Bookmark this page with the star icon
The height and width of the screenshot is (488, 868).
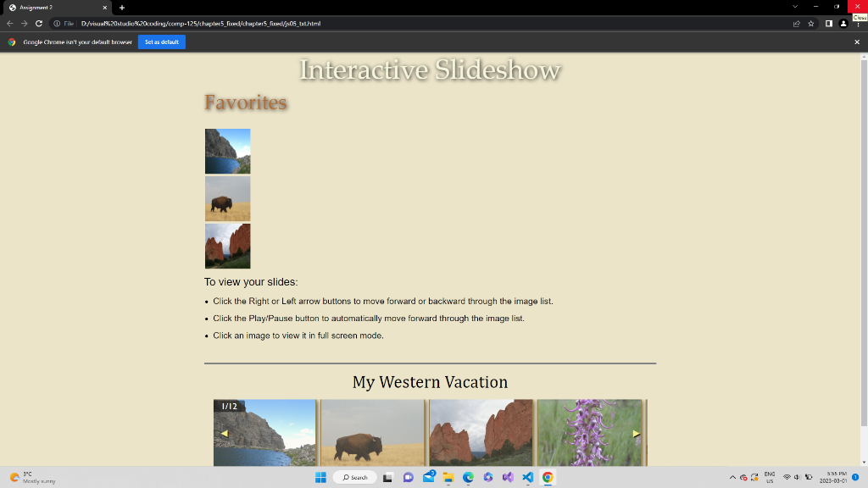(x=811, y=23)
